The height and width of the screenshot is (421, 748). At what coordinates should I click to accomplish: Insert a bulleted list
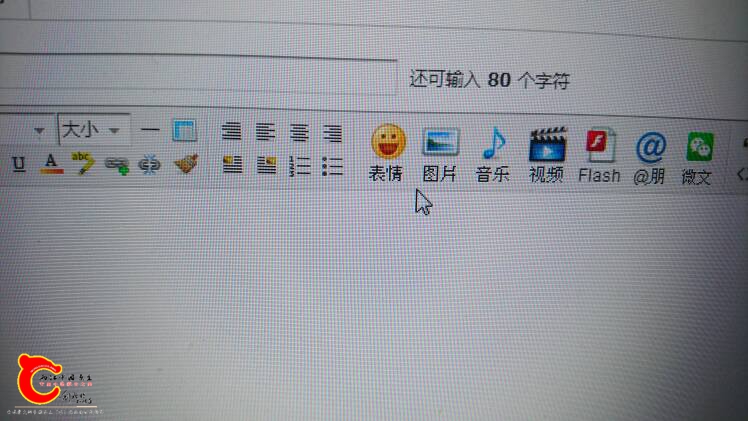pyautogui.click(x=332, y=167)
